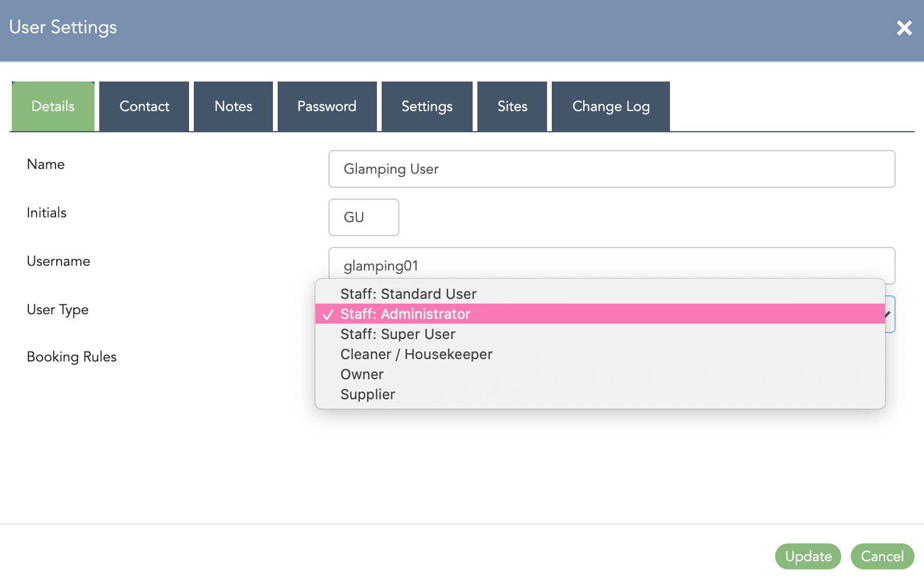This screenshot has width=924, height=580.
Task: Click the User Settings title
Action: click(63, 27)
